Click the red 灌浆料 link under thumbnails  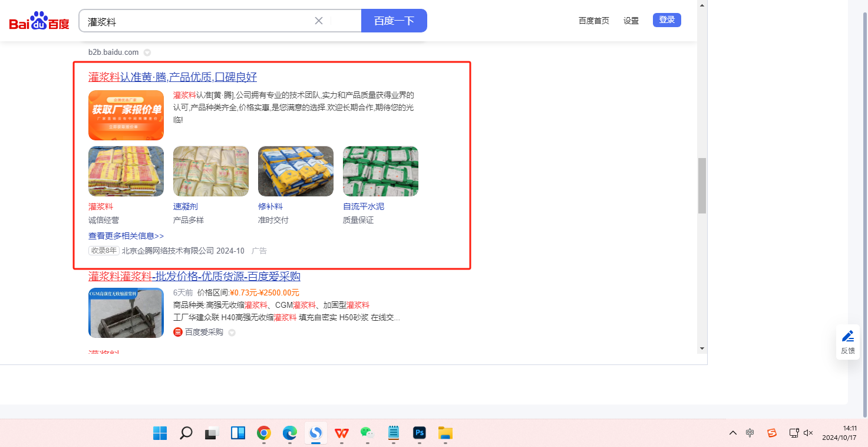pos(101,207)
